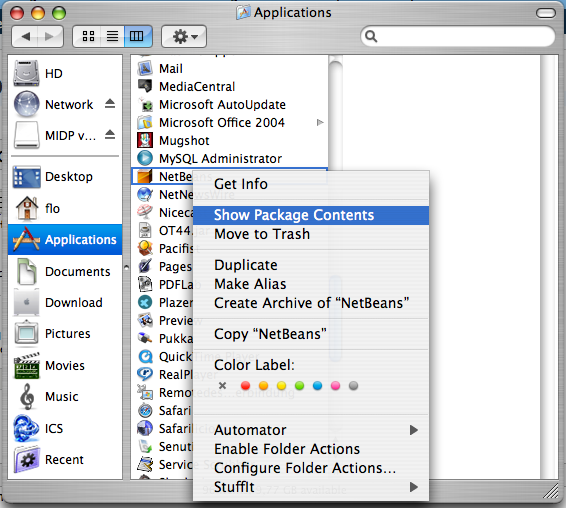Apply the green color label
566x508 pixels.
coord(299,386)
